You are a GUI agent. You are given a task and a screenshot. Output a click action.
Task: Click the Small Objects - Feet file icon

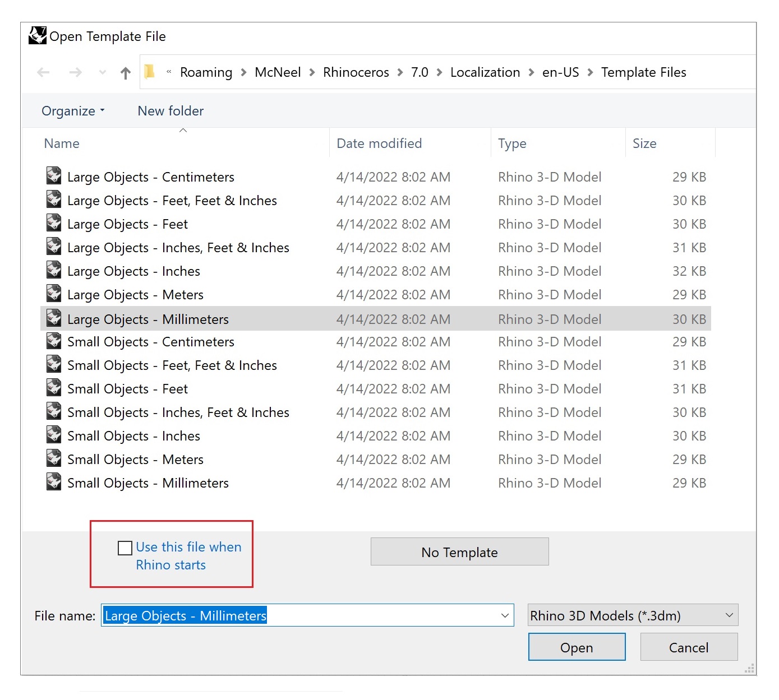(x=54, y=388)
